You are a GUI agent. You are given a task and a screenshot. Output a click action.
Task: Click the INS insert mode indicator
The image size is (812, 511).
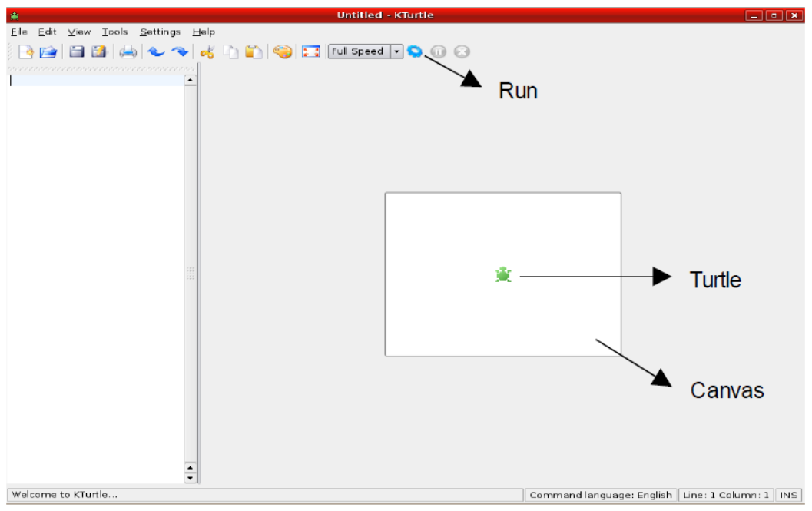point(788,495)
